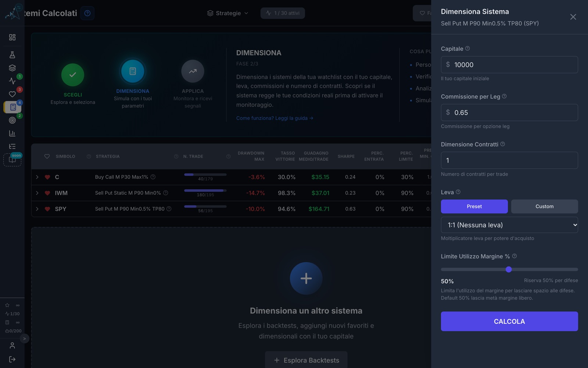Image resolution: width=588 pixels, height=368 pixels.
Task: Toggle favorite heart for row C
Action: tap(47, 177)
